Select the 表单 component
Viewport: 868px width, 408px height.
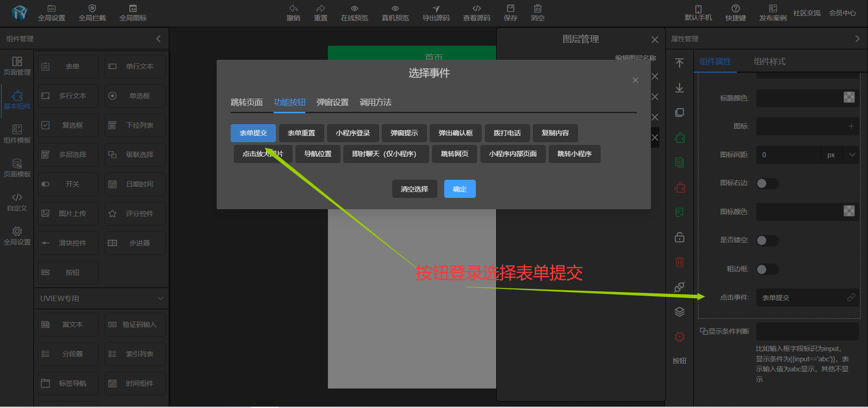pyautogui.click(x=68, y=67)
